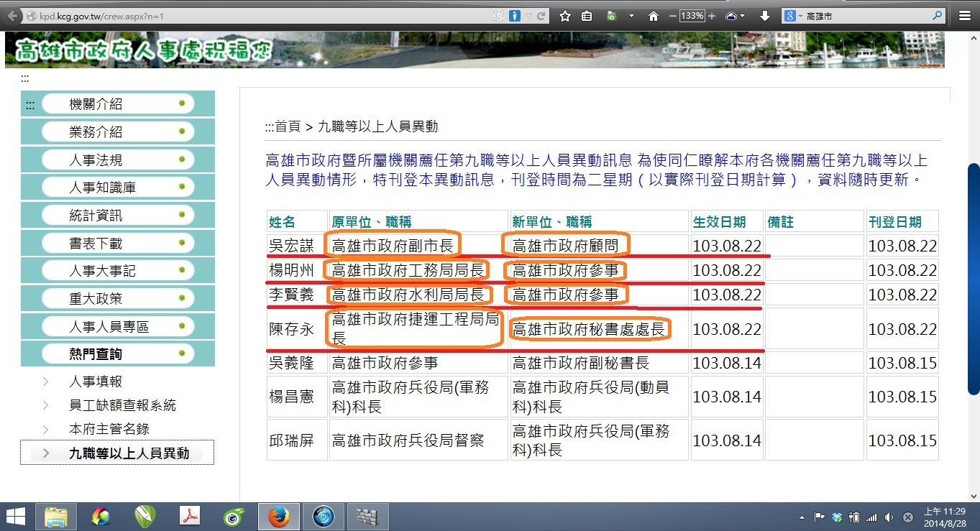This screenshot has height=531, width=980.
Task: Click the blue info icon in address bar
Action: 515,16
